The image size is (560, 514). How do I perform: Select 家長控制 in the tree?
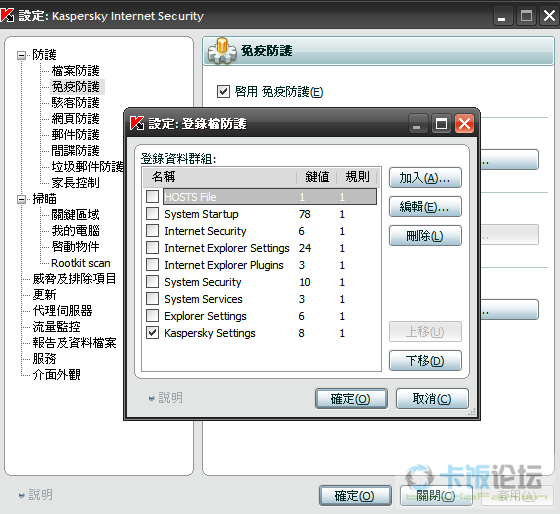pyautogui.click(x=75, y=183)
